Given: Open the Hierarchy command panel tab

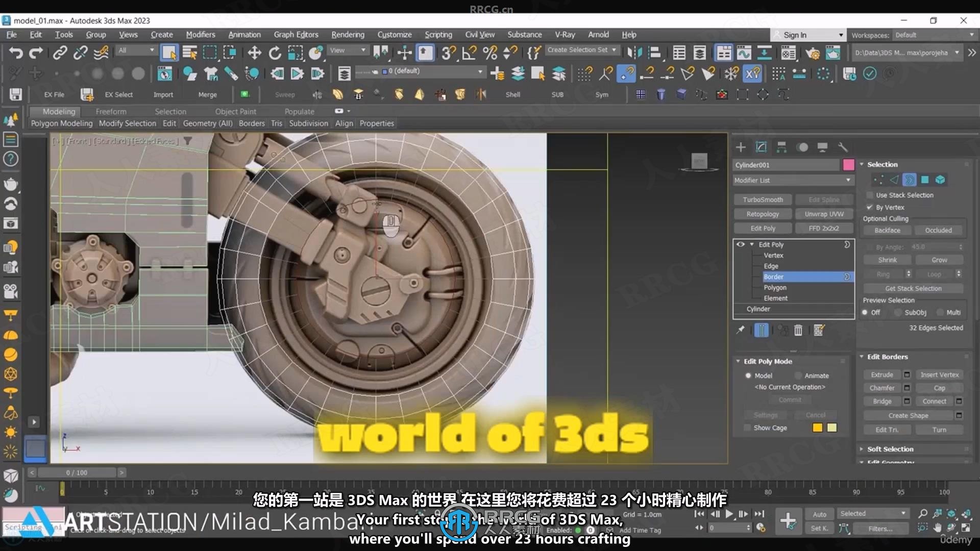Looking at the screenshot, I should 781,147.
